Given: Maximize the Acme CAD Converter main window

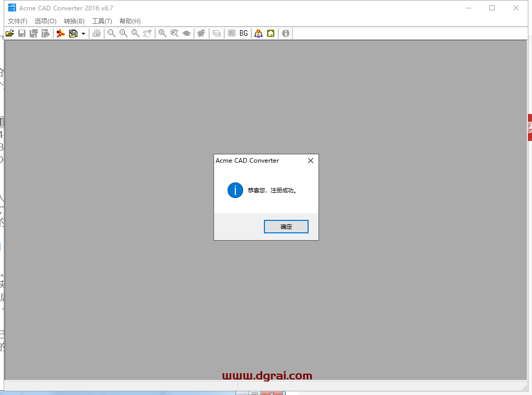Looking at the screenshot, I should point(492,8).
